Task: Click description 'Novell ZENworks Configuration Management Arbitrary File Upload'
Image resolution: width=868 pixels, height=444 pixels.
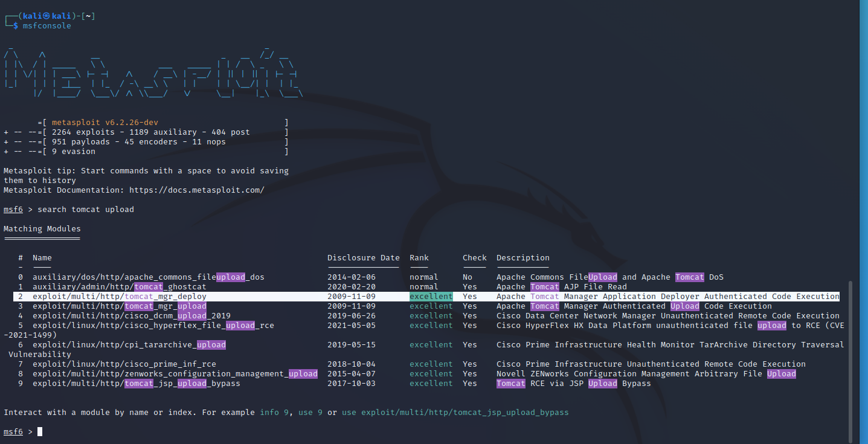Action: pyautogui.click(x=646, y=374)
